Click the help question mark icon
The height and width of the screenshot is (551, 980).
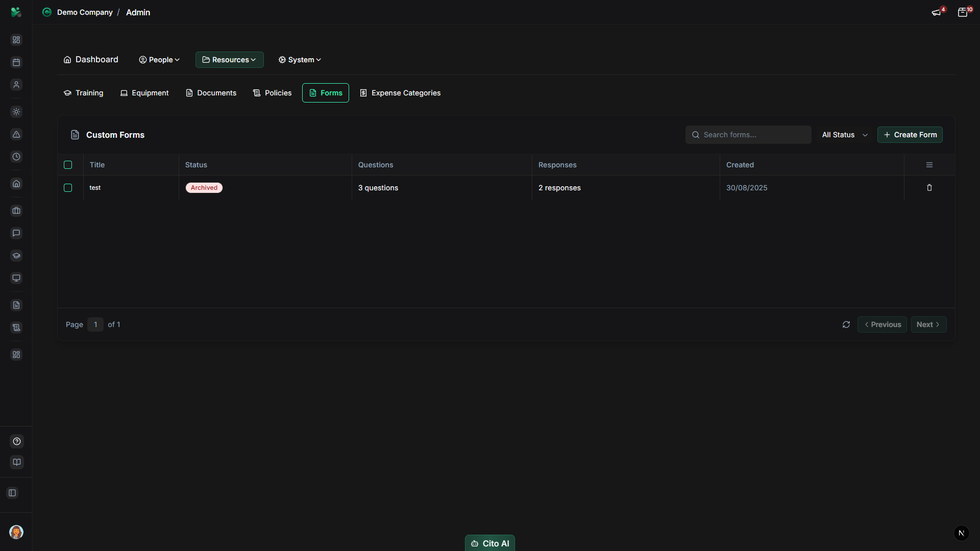coord(16,441)
